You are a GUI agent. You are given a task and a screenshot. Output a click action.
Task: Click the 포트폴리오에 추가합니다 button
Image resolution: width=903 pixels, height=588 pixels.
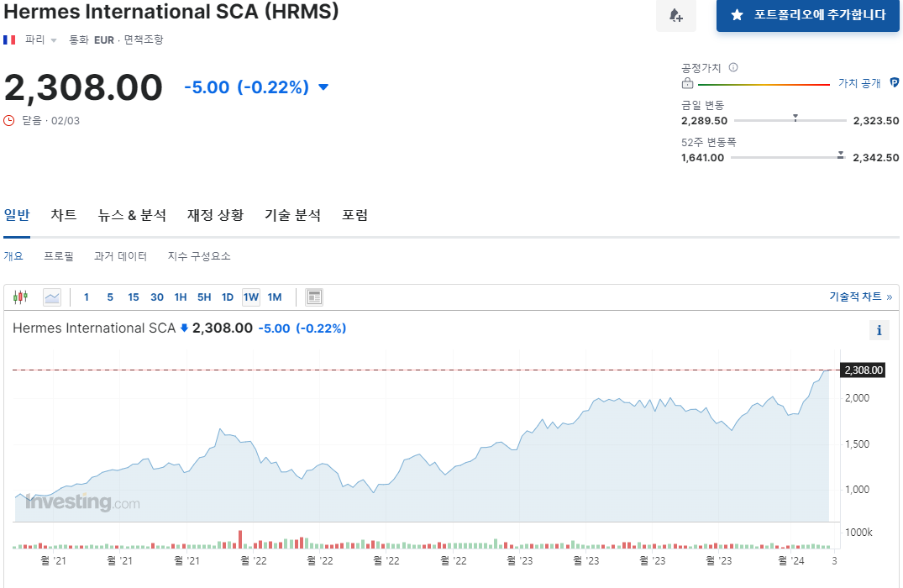click(x=807, y=15)
